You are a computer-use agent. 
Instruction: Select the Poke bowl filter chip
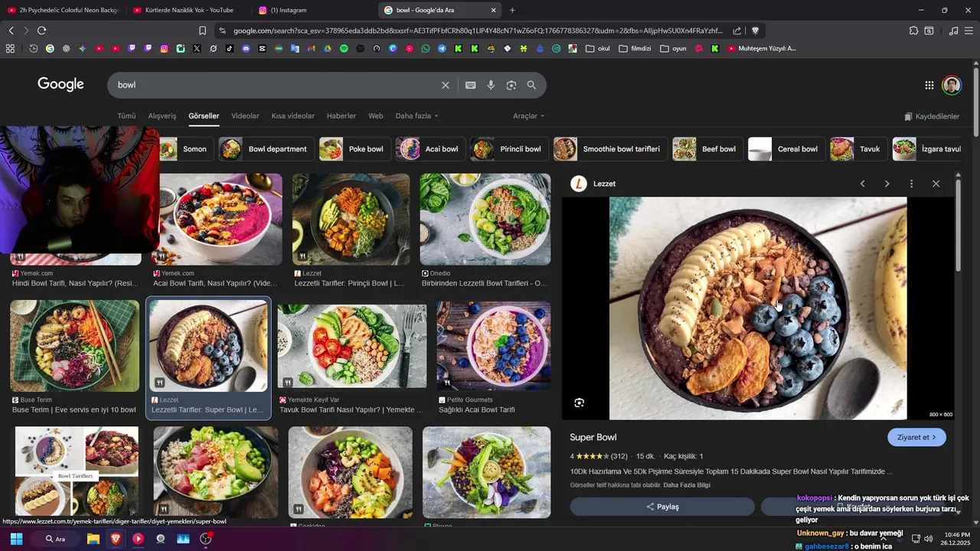354,149
